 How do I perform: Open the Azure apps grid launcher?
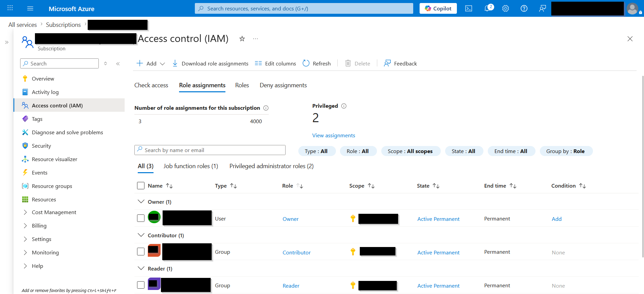(10, 8)
